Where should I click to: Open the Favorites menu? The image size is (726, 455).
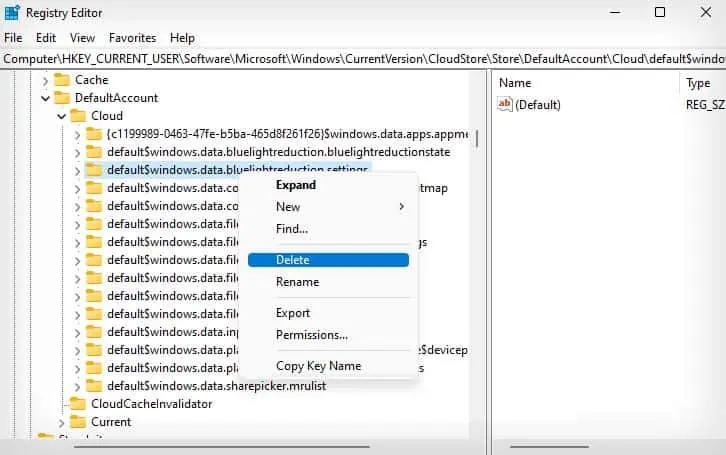click(132, 38)
